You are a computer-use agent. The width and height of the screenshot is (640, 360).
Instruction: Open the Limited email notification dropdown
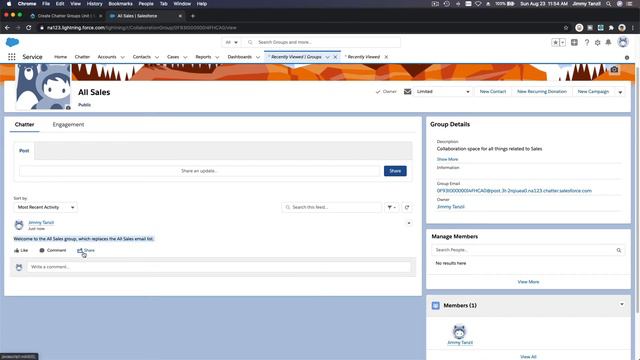click(x=443, y=91)
